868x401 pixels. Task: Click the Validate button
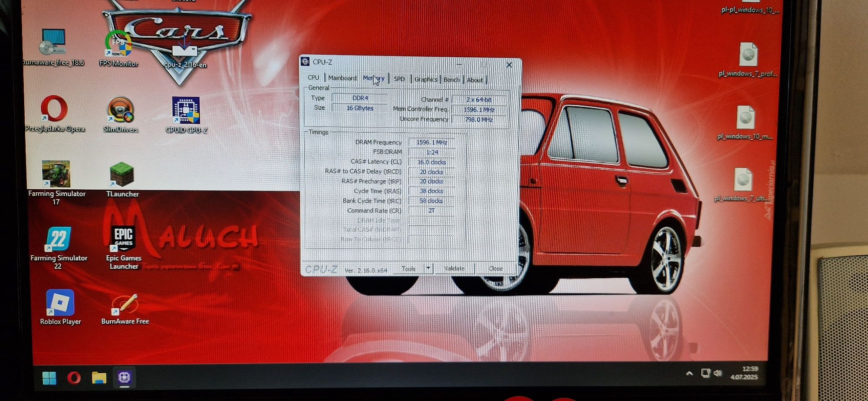click(454, 269)
